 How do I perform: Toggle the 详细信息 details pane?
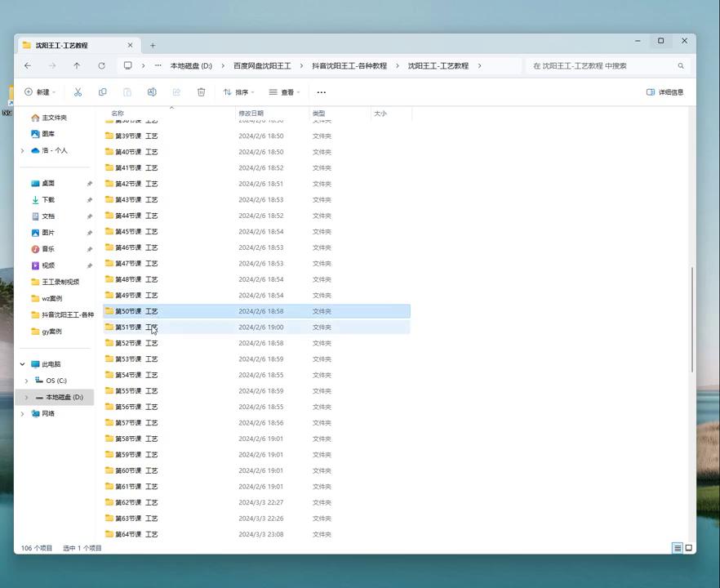click(664, 92)
